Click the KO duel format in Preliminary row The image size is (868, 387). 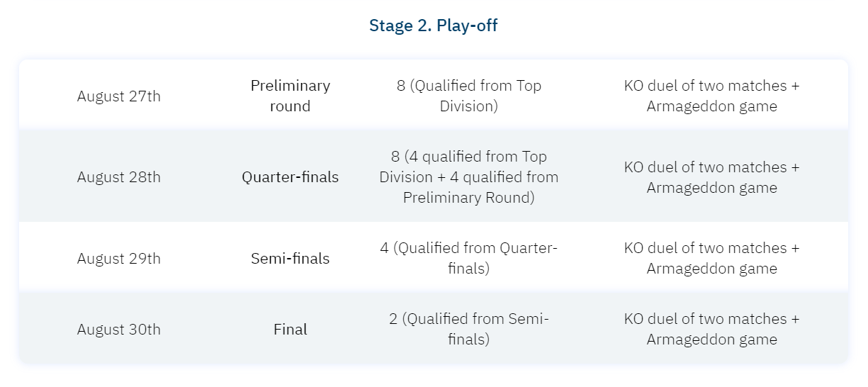711,96
